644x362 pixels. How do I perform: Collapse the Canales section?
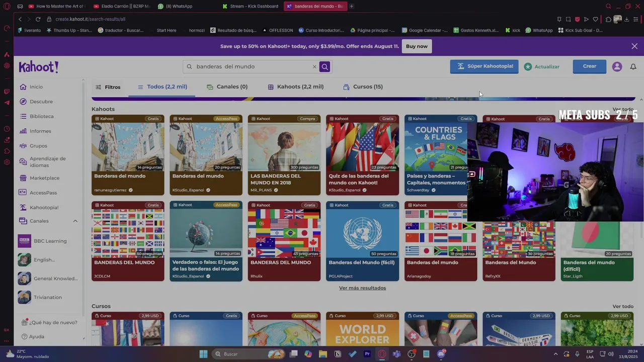point(75,221)
